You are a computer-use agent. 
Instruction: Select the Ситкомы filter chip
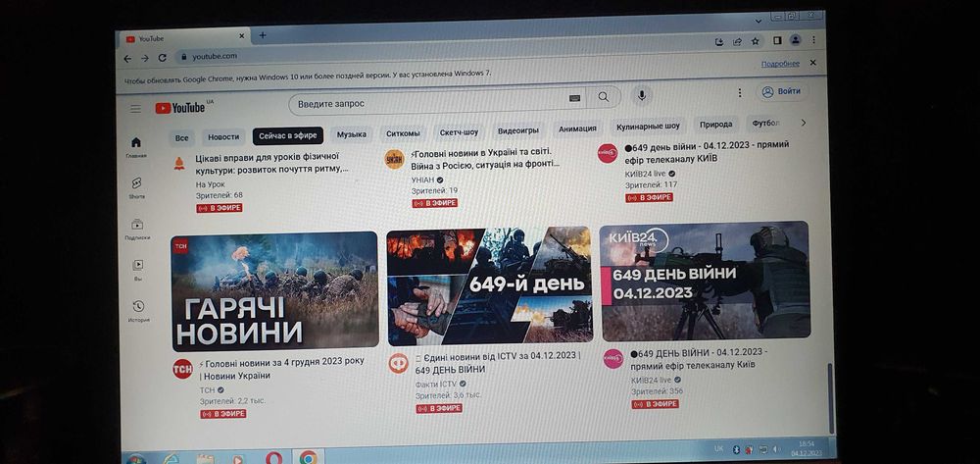(x=403, y=133)
